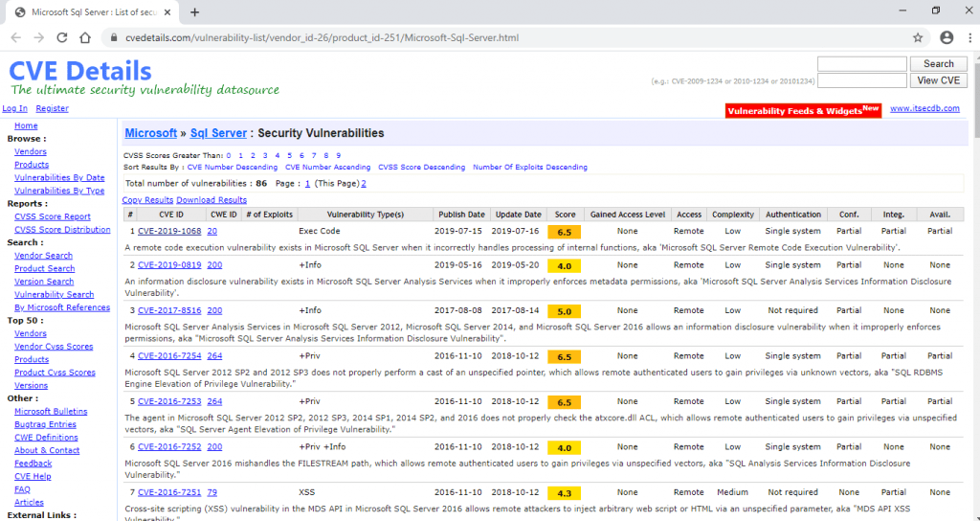Image resolution: width=980 pixels, height=521 pixels.
Task: Open Vulnerabilities By Type
Action: click(x=59, y=191)
